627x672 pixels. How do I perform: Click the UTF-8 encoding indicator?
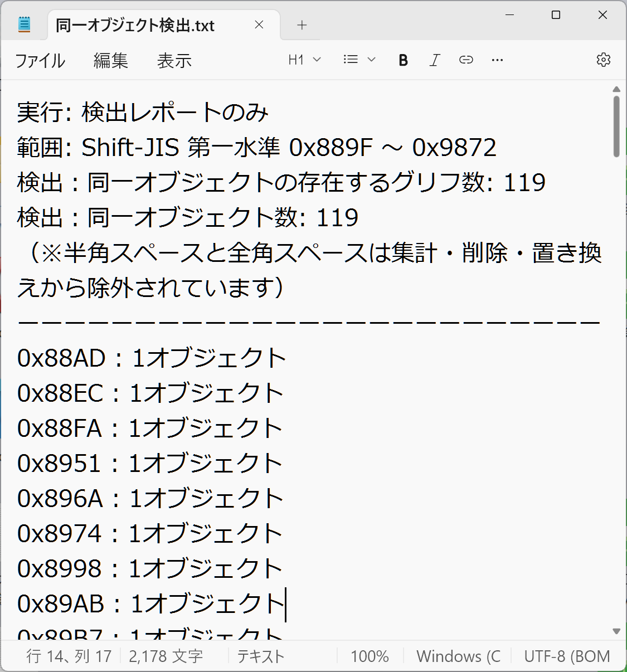[566, 656]
